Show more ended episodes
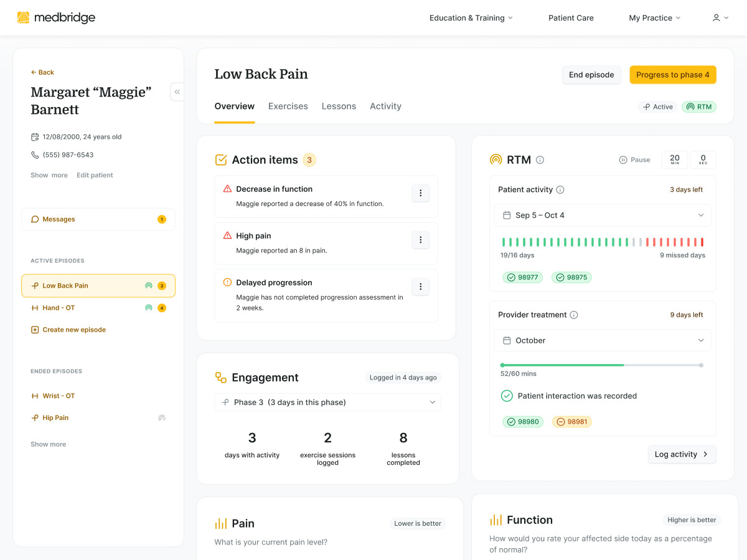 48,444
